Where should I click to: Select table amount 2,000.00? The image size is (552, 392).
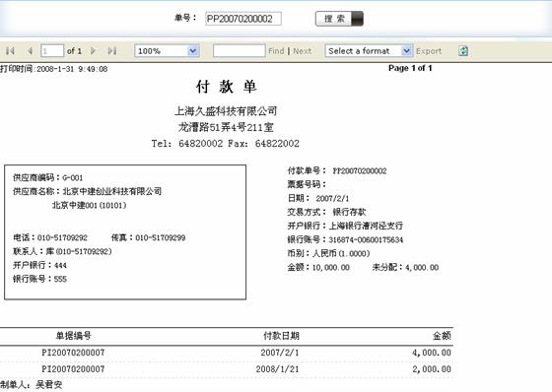tap(432, 369)
